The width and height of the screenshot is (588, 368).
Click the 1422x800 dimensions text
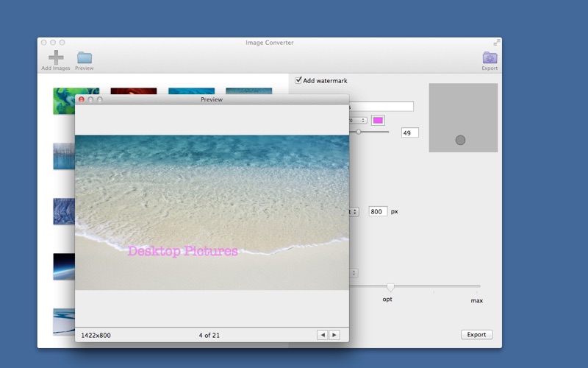[x=96, y=336]
